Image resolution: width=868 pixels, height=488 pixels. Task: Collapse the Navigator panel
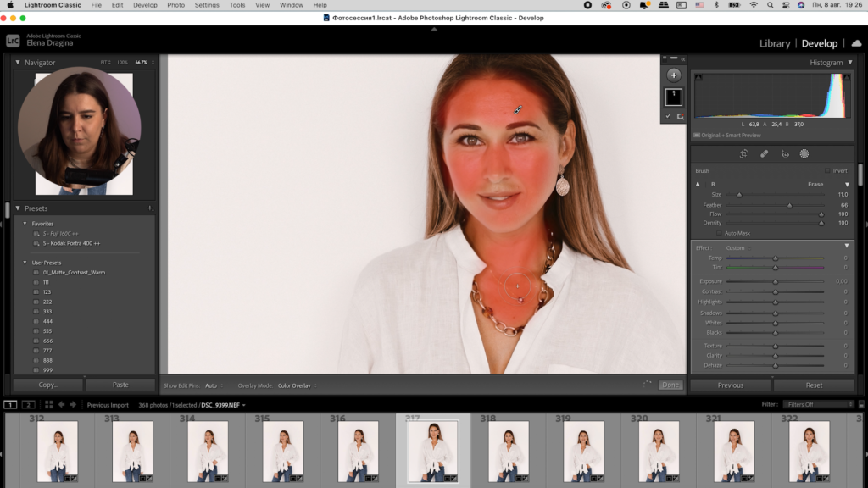(x=18, y=63)
